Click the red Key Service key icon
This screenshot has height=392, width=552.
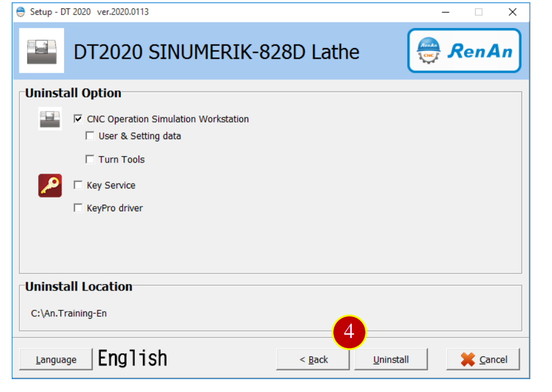coord(50,185)
